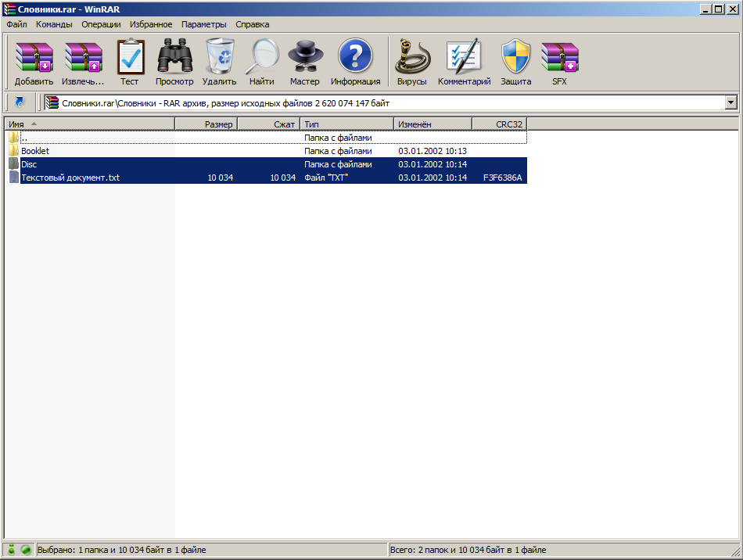Viewport: 743px width, 560px height.
Task: Open the Избранное menu
Action: (151, 24)
